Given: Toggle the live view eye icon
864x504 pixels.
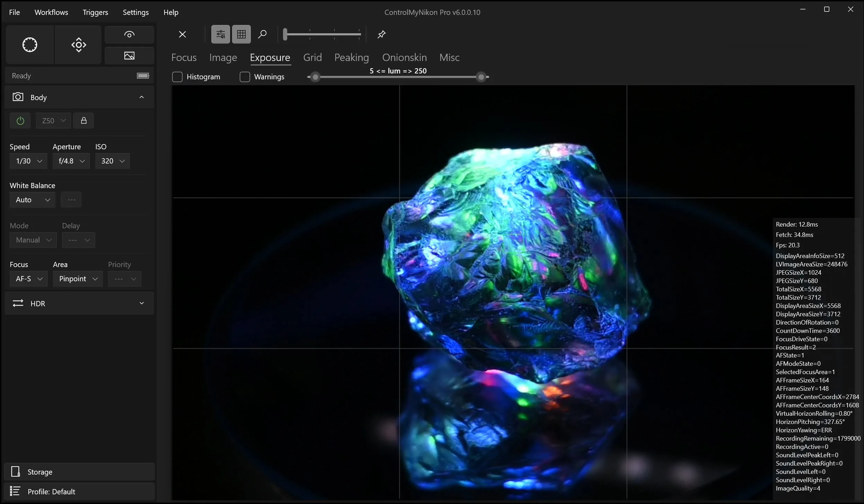Looking at the screenshot, I should pos(129,35).
